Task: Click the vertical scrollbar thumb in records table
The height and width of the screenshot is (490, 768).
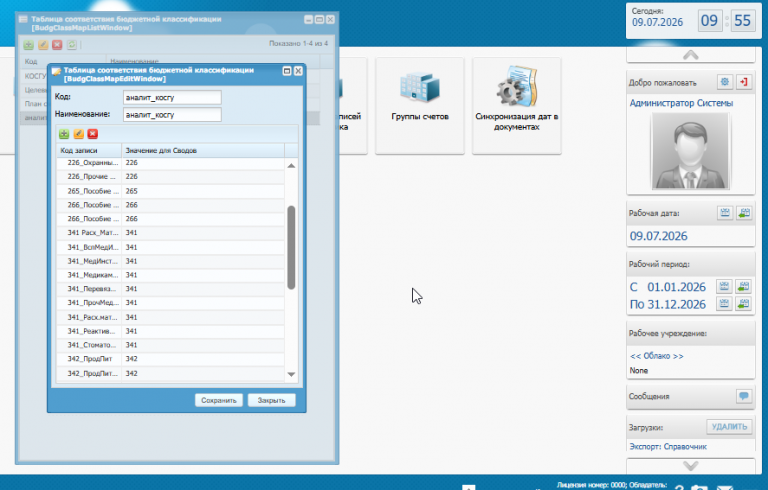Action: click(291, 247)
